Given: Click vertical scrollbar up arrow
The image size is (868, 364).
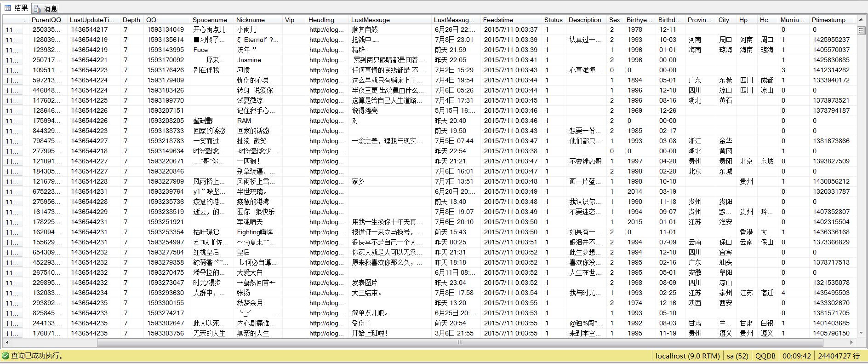Looking at the screenshot, I should pos(862,20).
